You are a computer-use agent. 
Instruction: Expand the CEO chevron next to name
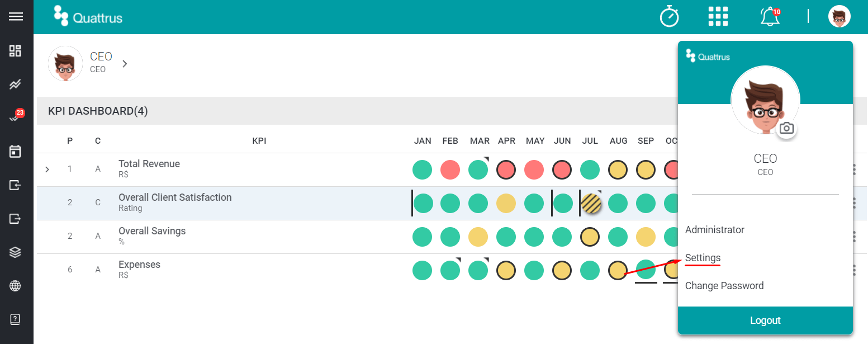(x=125, y=64)
